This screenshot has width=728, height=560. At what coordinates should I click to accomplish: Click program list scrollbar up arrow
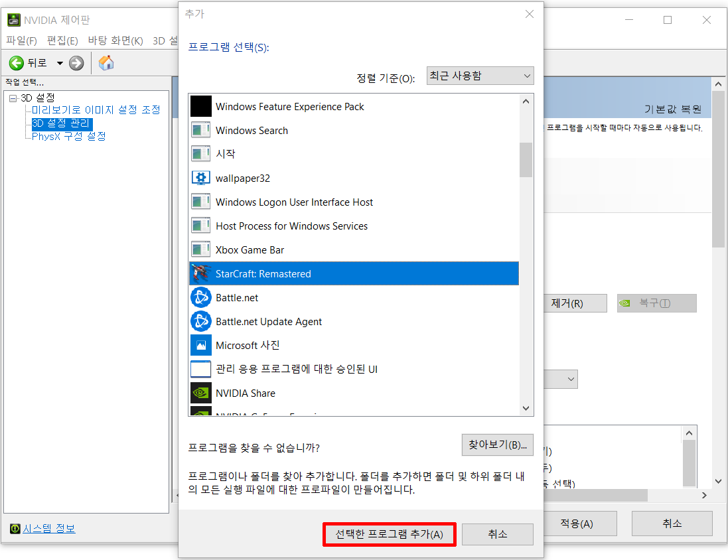point(526,102)
